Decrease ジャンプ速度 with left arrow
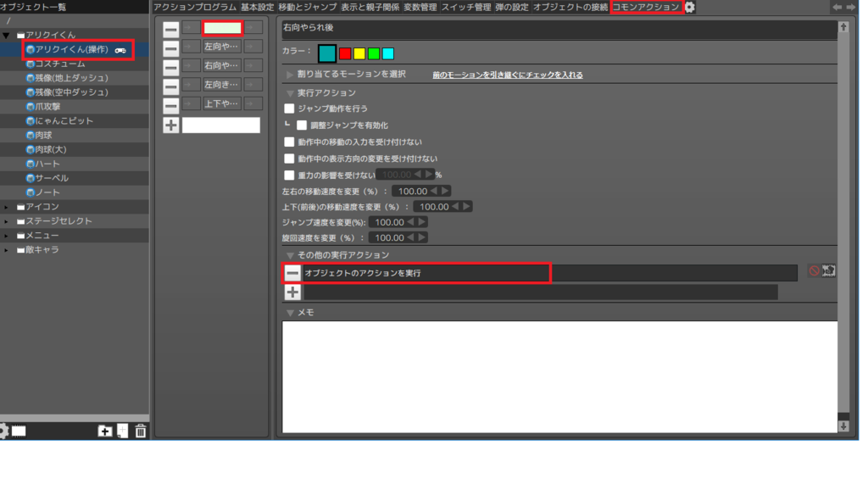Screen dimensions: 868x490 411,222
